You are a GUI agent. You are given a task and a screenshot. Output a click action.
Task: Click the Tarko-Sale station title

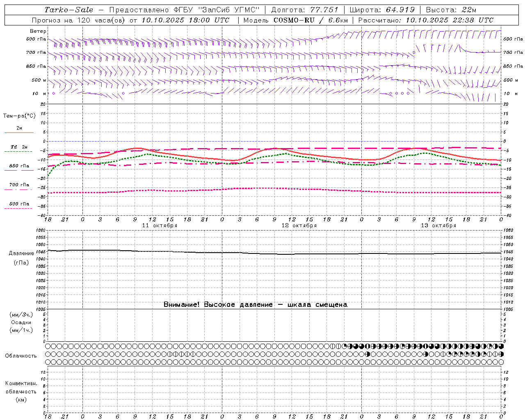point(69,10)
